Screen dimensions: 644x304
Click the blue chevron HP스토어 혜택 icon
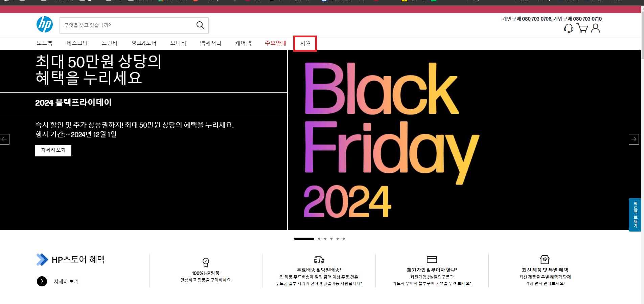42,260
